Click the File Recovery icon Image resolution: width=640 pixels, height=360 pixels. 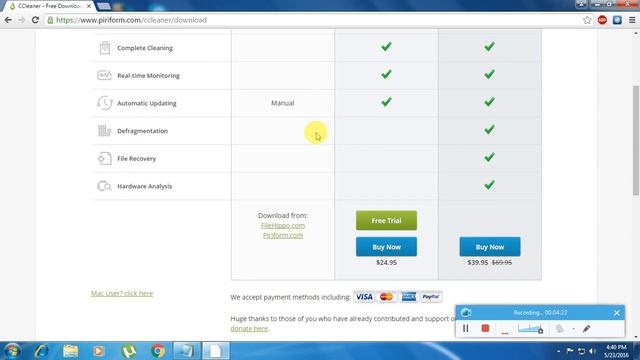pyautogui.click(x=104, y=158)
